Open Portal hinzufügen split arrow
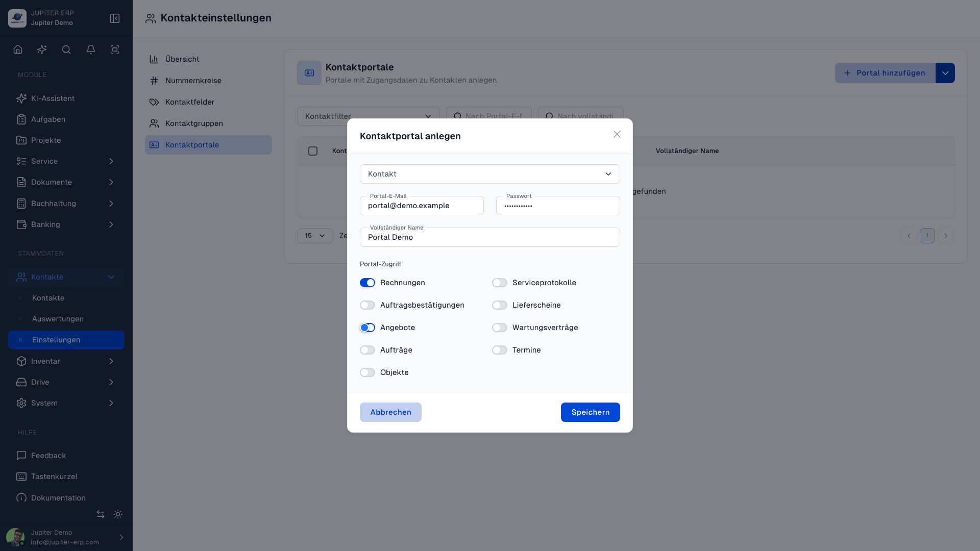980x551 pixels. 945,73
